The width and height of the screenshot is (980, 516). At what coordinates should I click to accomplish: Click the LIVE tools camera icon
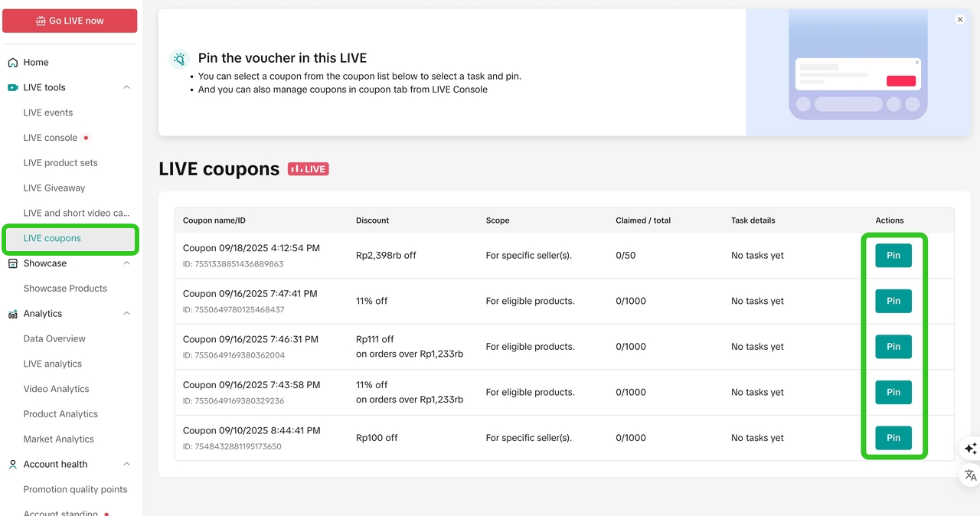(13, 88)
